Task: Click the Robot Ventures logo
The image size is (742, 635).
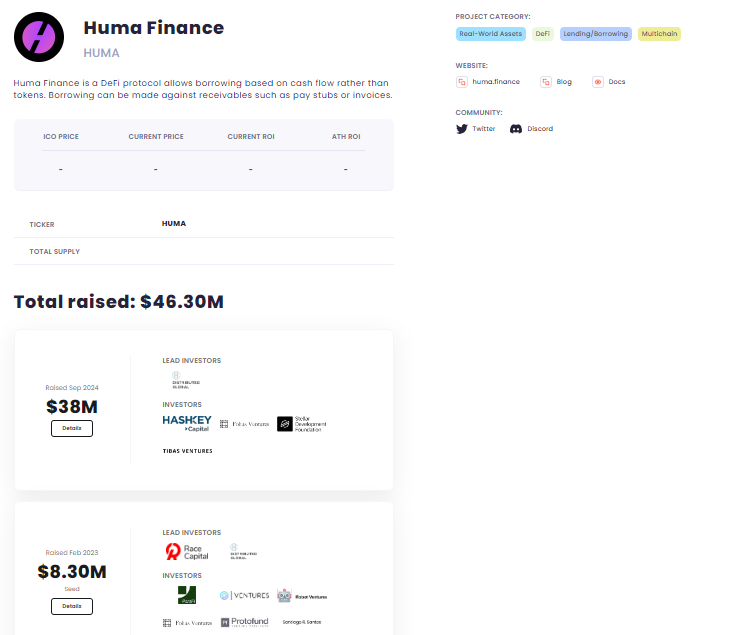Action: coord(302,596)
